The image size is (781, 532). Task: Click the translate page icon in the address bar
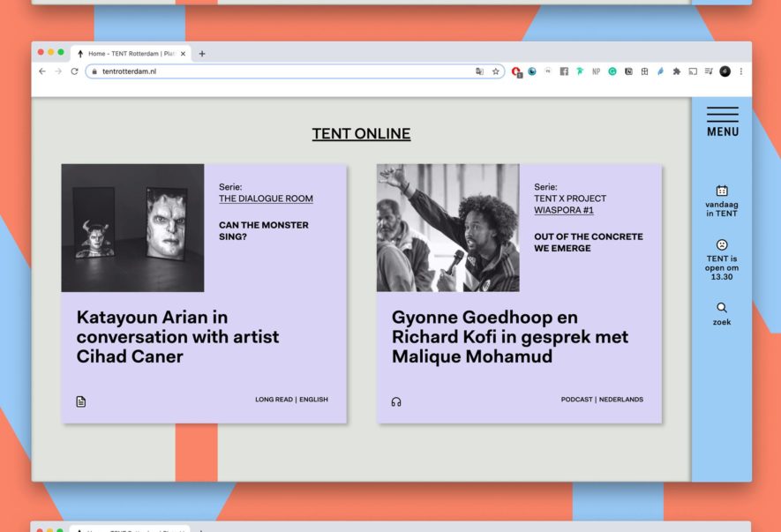tap(479, 71)
